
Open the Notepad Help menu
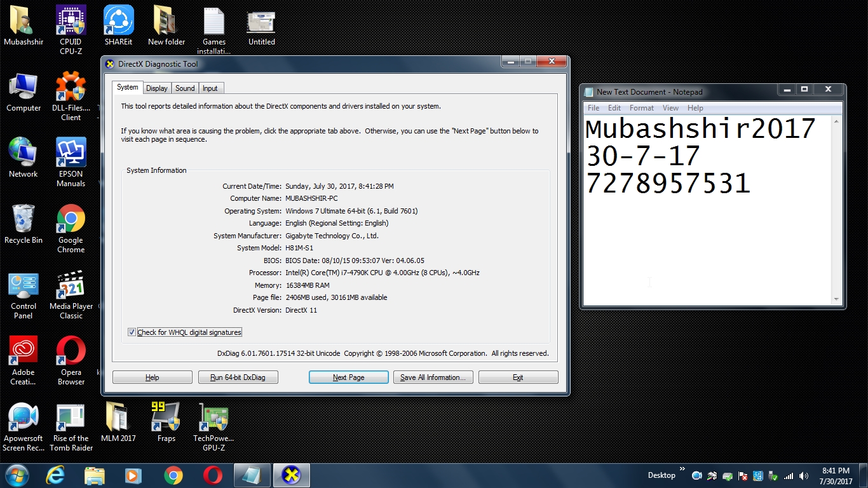(695, 108)
